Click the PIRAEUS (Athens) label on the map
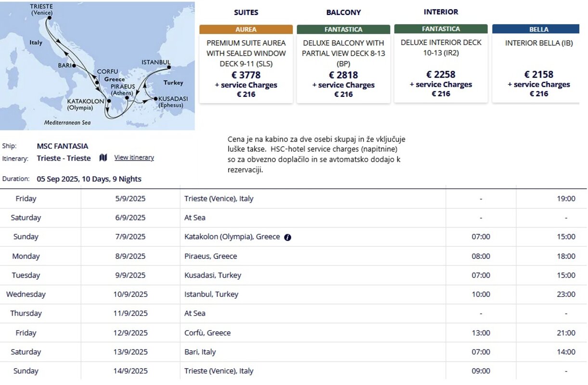This screenshot has width=588, height=385. (x=122, y=89)
